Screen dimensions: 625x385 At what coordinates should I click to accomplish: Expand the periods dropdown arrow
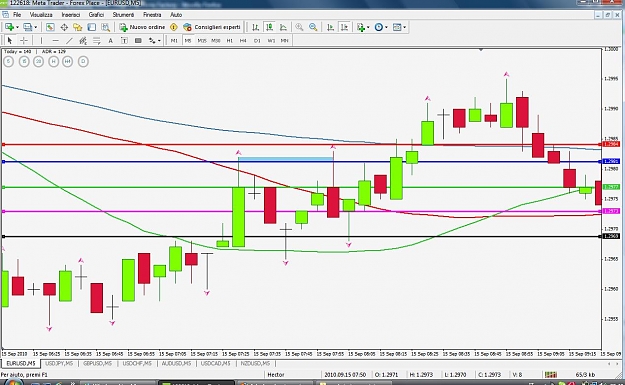[386, 27]
